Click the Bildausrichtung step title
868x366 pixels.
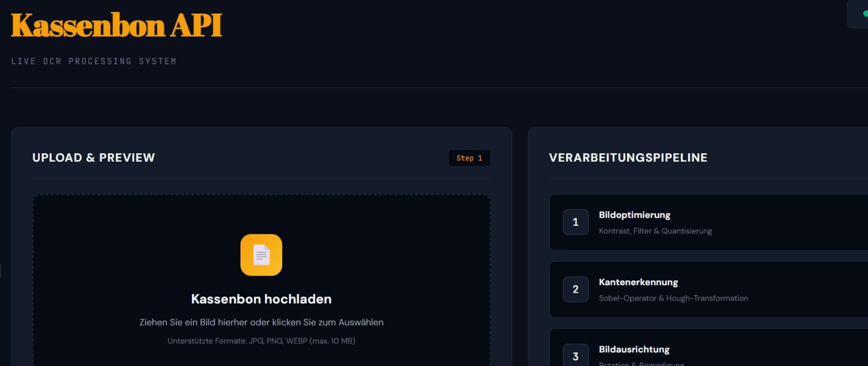coord(634,349)
